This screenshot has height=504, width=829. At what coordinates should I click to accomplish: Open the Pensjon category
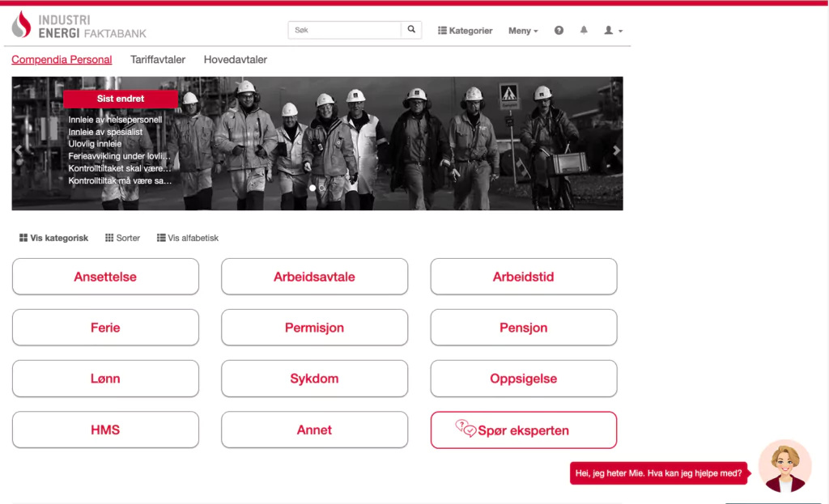pos(524,328)
